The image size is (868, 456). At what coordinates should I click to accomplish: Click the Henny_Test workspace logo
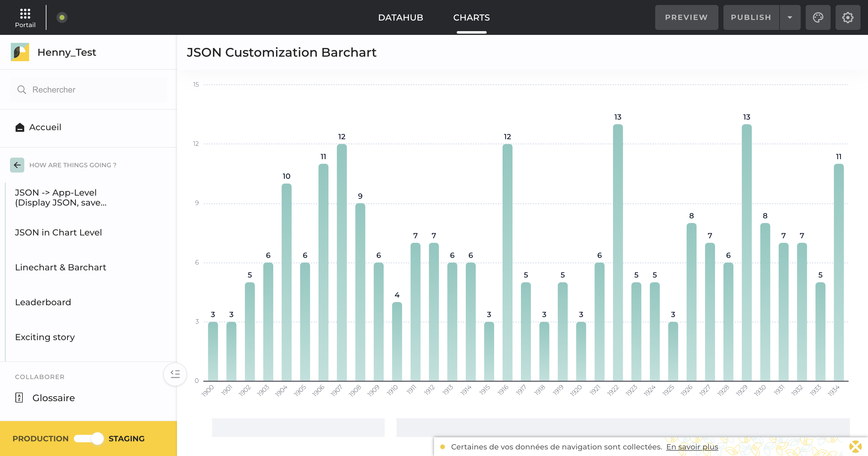click(x=20, y=52)
